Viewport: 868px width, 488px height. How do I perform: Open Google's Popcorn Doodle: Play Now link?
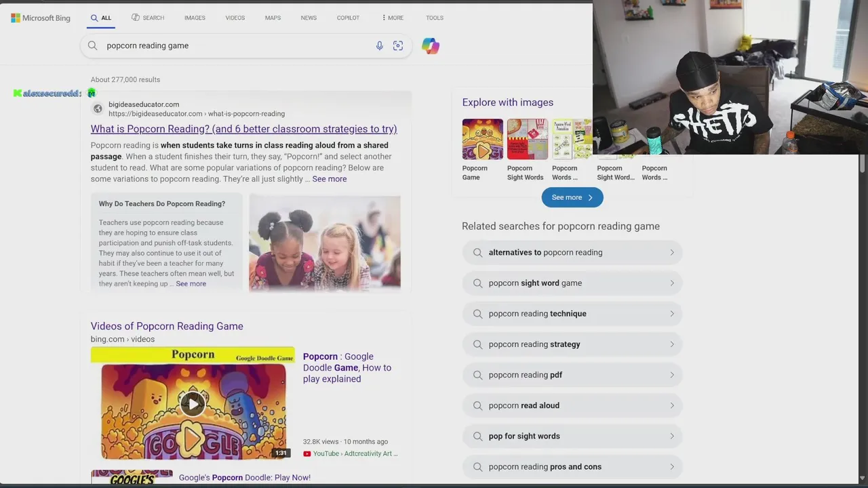tap(245, 477)
